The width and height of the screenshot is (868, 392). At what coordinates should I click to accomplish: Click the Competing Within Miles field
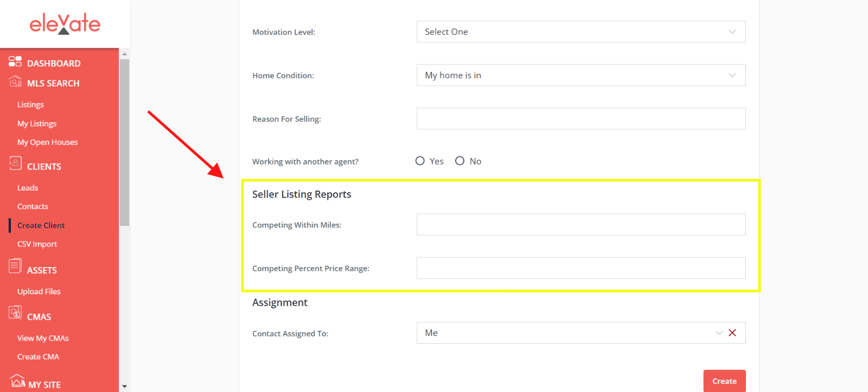pyautogui.click(x=581, y=224)
